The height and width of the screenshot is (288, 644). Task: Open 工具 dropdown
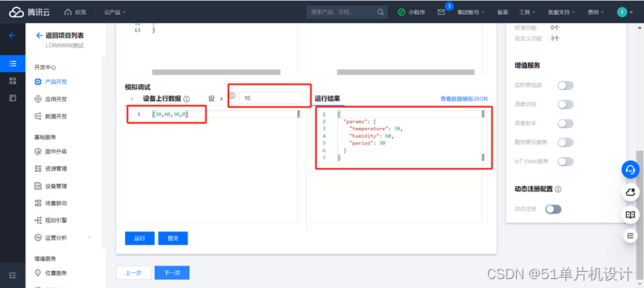click(x=527, y=13)
